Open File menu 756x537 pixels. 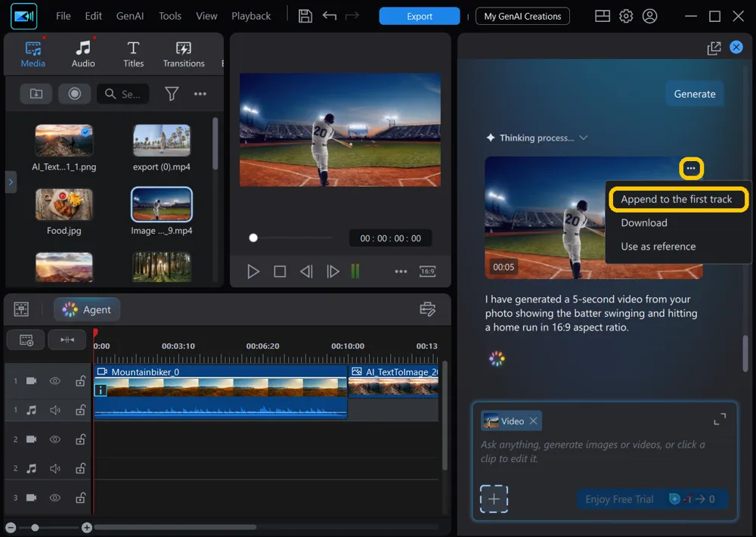click(x=64, y=17)
